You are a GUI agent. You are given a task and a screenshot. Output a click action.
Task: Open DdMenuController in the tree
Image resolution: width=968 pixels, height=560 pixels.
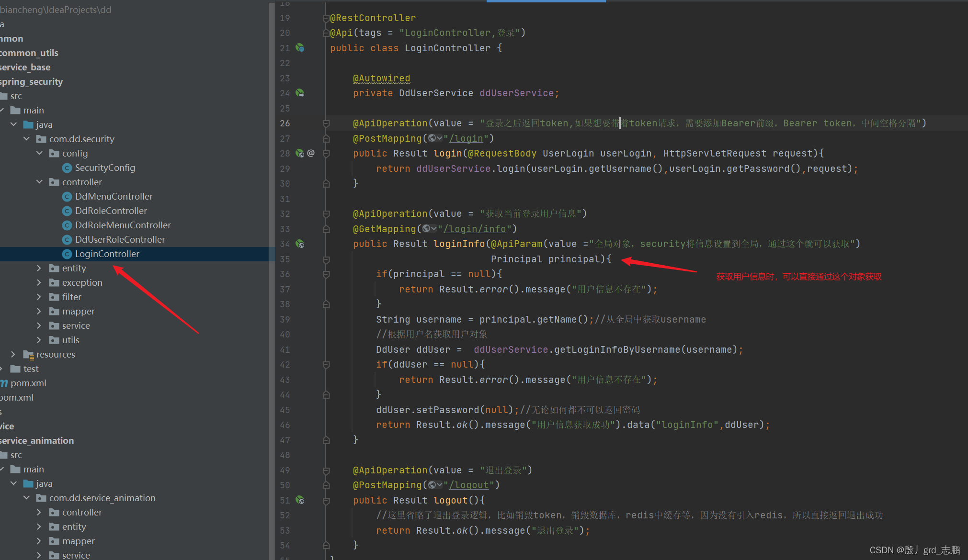(114, 197)
